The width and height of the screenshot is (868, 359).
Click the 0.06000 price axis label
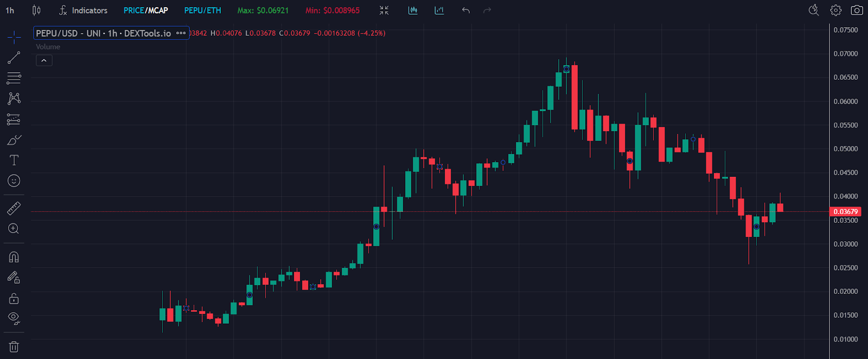(846, 101)
